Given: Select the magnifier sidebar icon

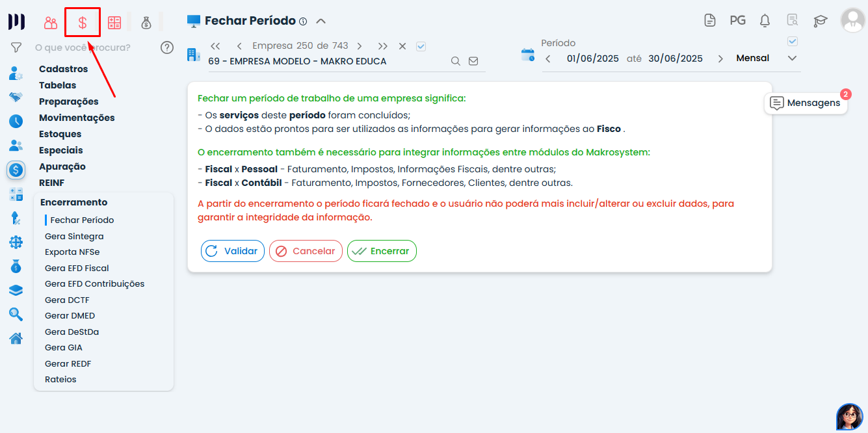Looking at the screenshot, I should [16, 315].
